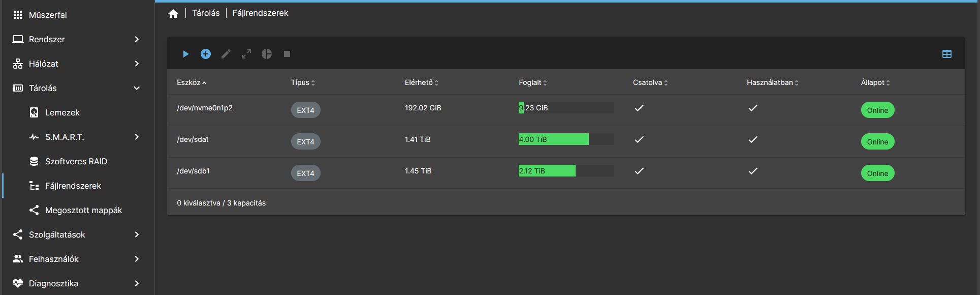The width and height of the screenshot is (980, 295).
Task: Open table columns settings icon
Action: pyautogui.click(x=947, y=54)
